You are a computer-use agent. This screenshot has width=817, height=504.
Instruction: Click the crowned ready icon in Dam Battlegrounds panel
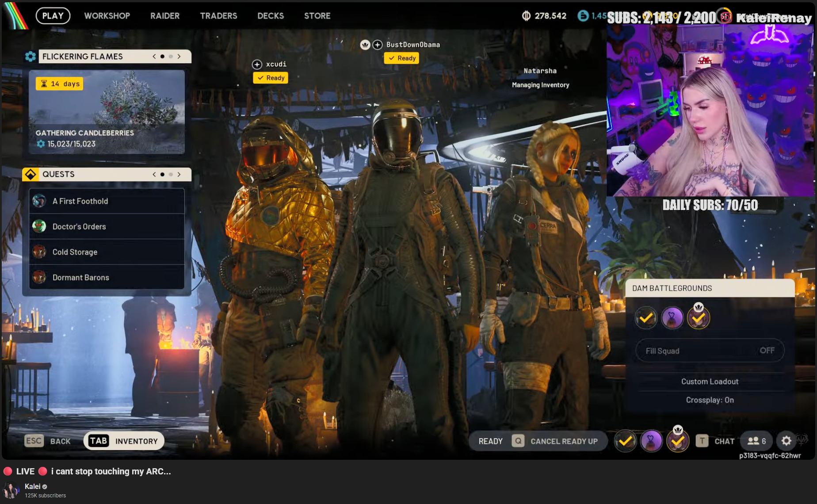tap(699, 317)
